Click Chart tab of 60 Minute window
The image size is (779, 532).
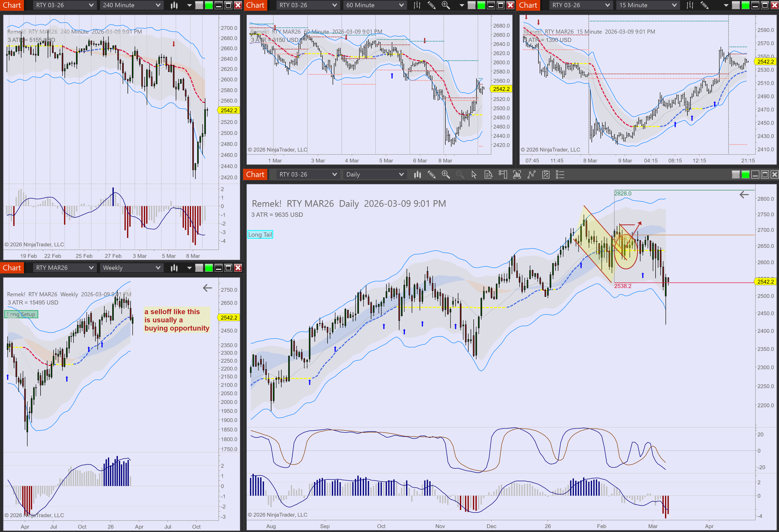(255, 5)
